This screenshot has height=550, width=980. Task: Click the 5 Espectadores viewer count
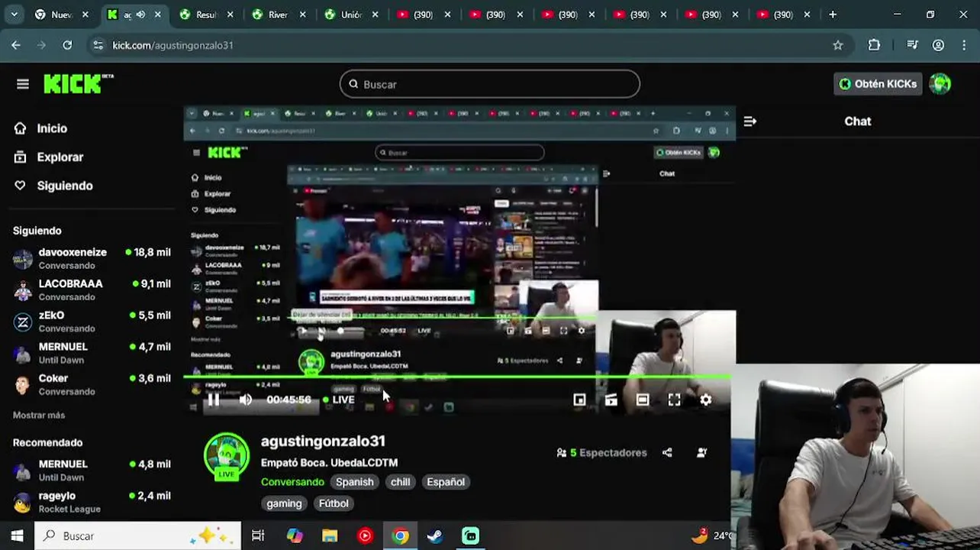click(x=602, y=452)
